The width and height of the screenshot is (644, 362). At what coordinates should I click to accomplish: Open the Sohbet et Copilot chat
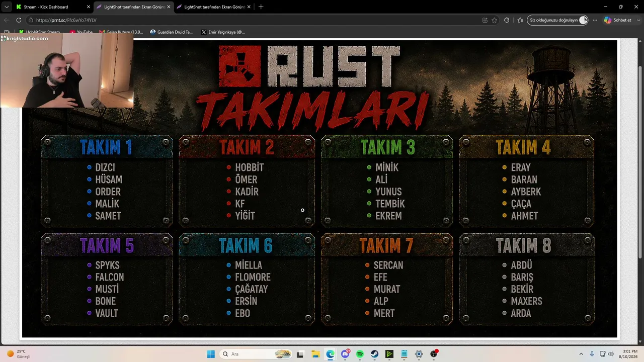click(617, 20)
